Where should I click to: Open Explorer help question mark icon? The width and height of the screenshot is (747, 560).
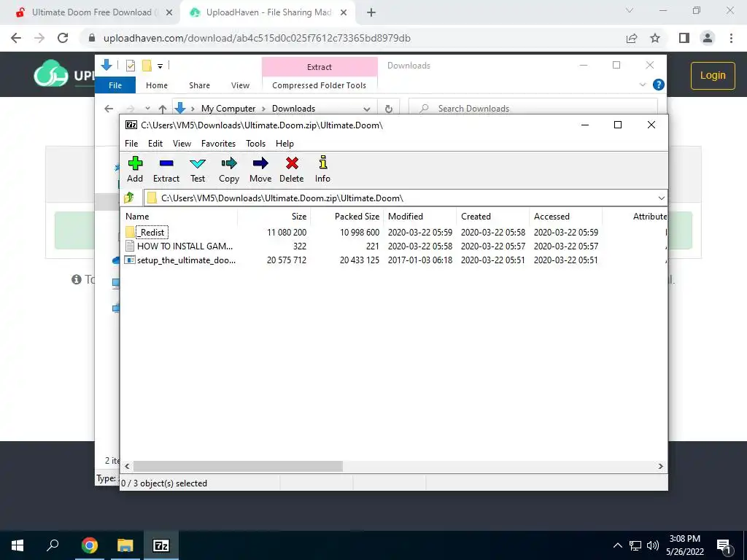tap(659, 85)
